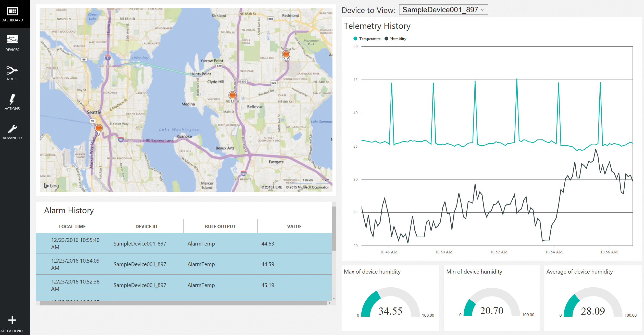Click the Mercer Island label on map
The image size is (644, 335).
207,185
